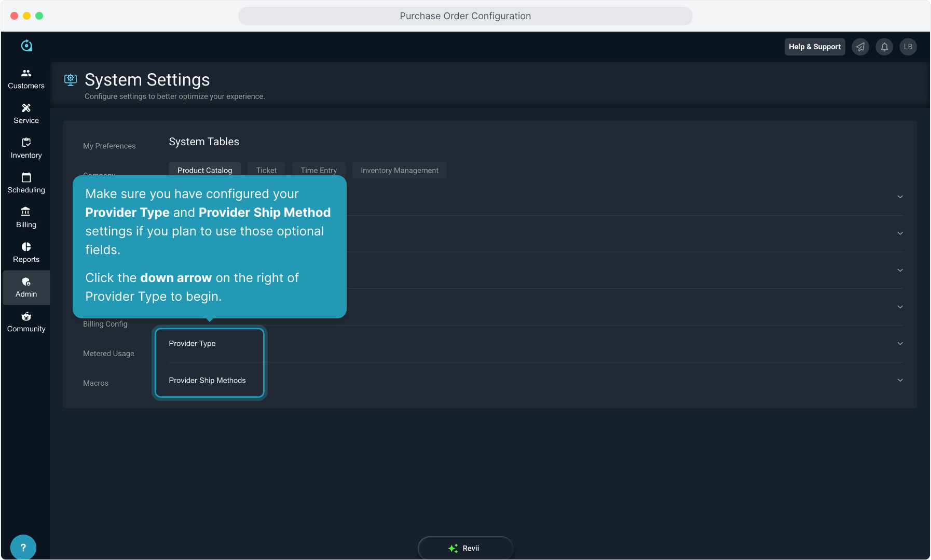The image size is (931, 560).
Task: Click the question mark help bubble
Action: click(x=23, y=548)
